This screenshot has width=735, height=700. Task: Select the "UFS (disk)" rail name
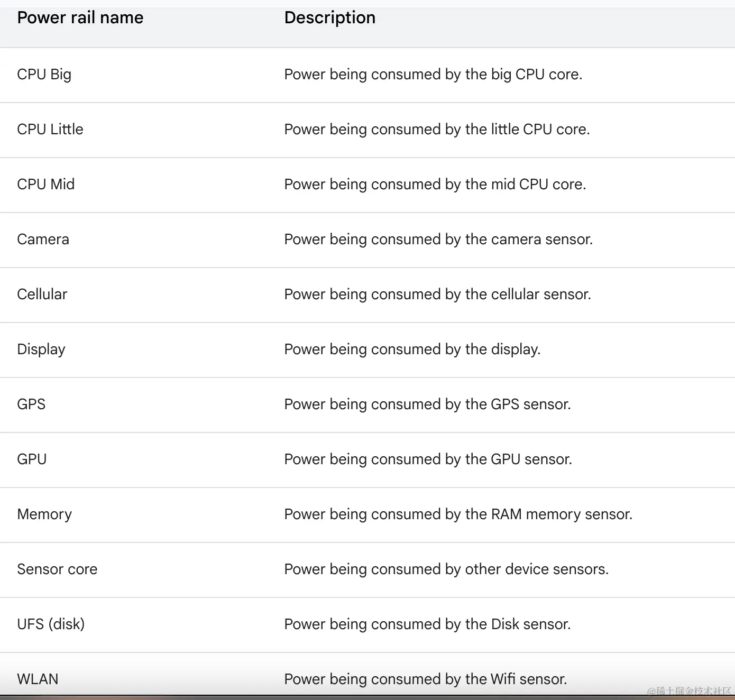point(51,624)
